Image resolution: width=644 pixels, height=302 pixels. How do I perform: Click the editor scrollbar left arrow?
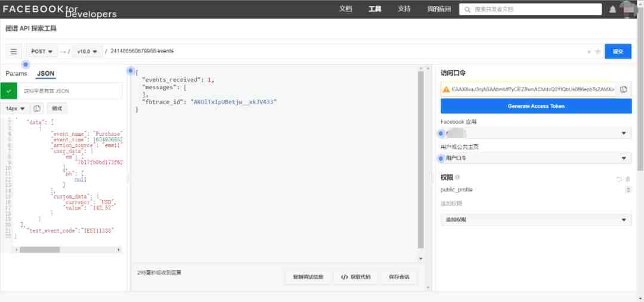[17, 250]
